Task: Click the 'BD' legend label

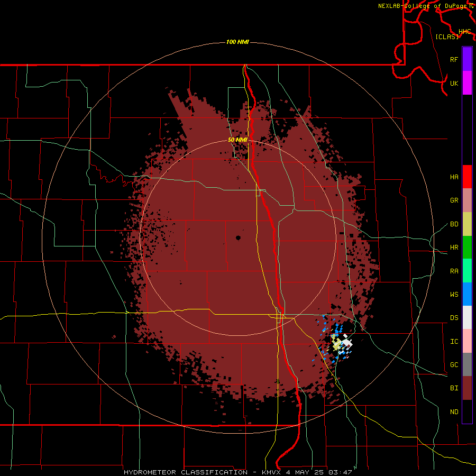Action: [x=454, y=224]
